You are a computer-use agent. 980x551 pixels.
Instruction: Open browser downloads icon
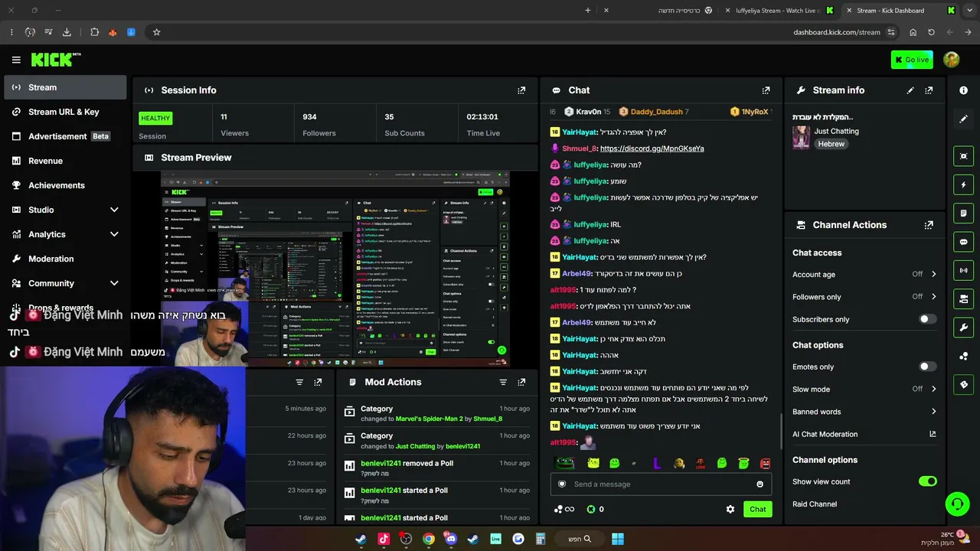67,32
